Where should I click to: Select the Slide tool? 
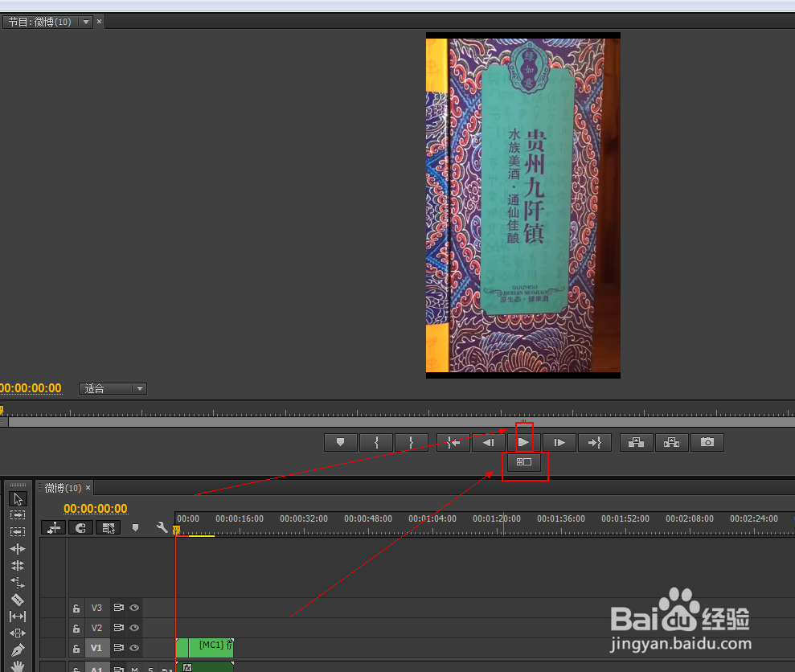pyautogui.click(x=18, y=633)
